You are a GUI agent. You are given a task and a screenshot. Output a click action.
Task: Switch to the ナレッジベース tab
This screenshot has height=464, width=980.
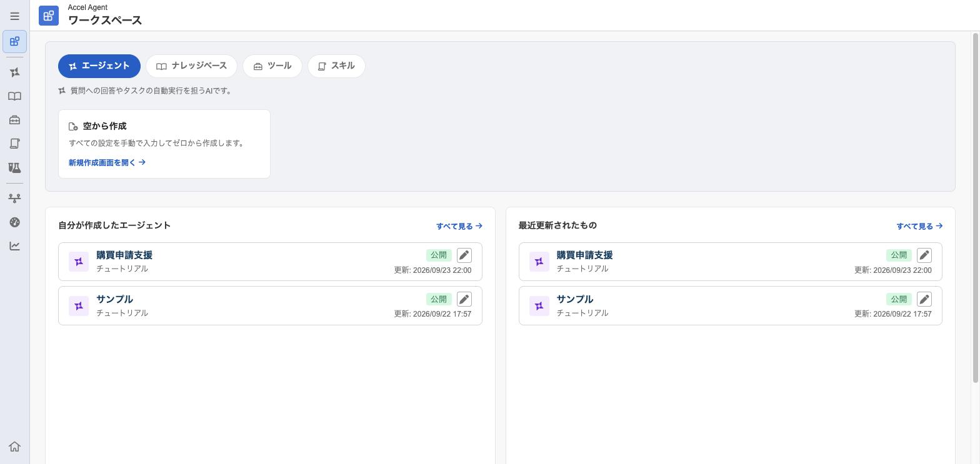coord(191,66)
